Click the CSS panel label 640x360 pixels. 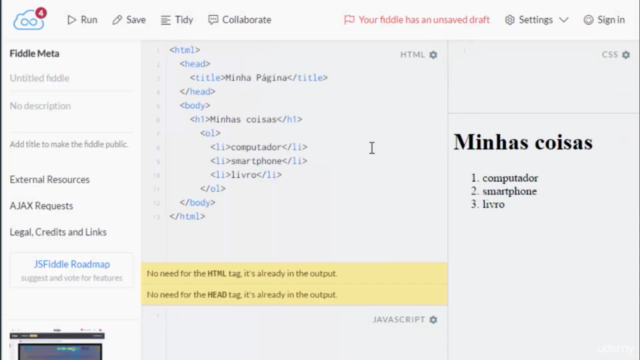[x=610, y=55]
